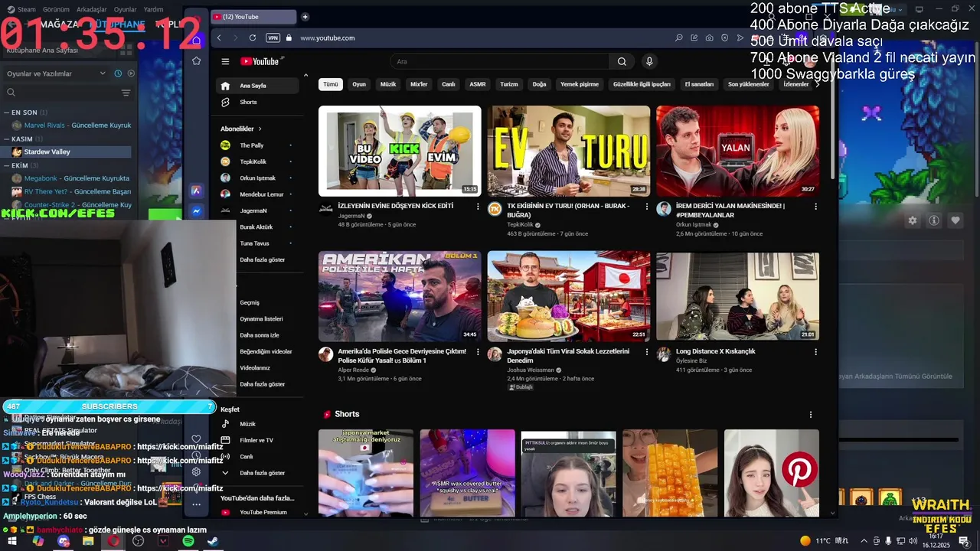Click 'Amerika'da Polisle Gece Devriyesine Çıktım' title
Screen dimensions: 980x551
[x=402, y=356]
